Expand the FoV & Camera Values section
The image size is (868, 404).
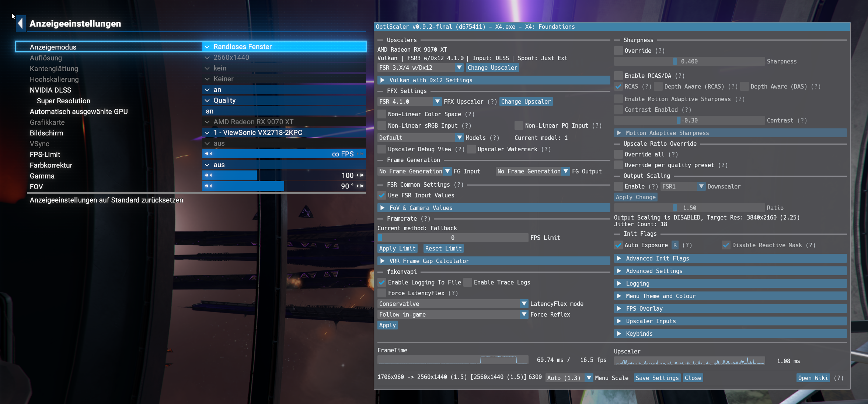tap(494, 208)
